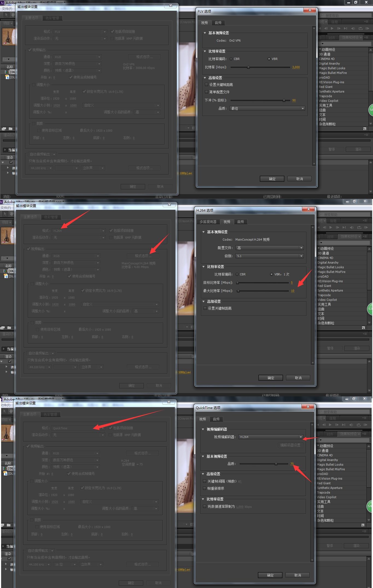Click 取消 in H.264 选项 dialog
The width and height of the screenshot is (373, 588).
[298, 378]
